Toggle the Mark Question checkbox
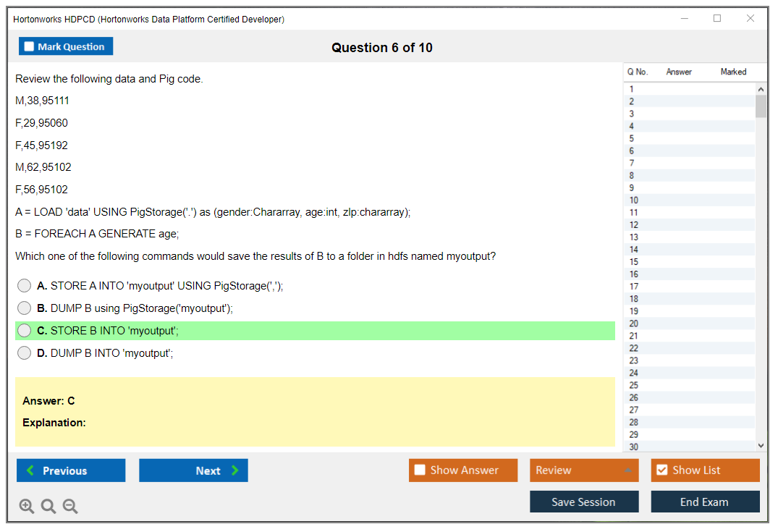 [x=30, y=47]
